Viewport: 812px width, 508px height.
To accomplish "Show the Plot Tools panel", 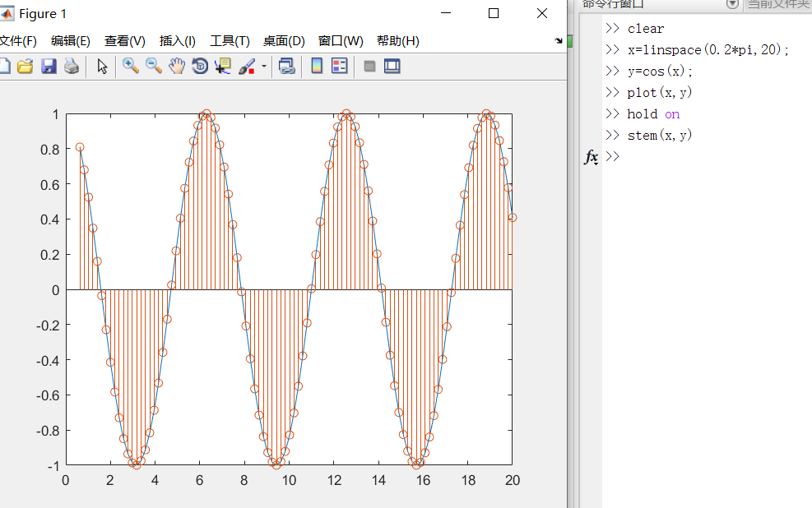I will point(392,66).
